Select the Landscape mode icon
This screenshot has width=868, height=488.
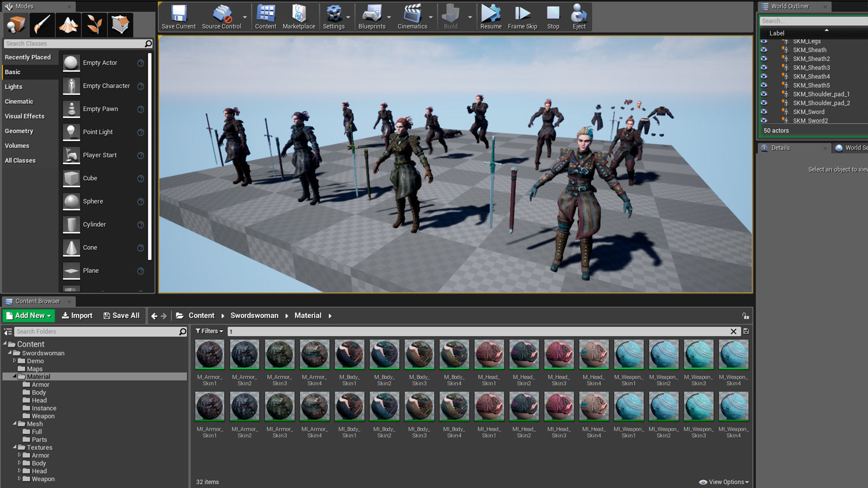click(68, 25)
